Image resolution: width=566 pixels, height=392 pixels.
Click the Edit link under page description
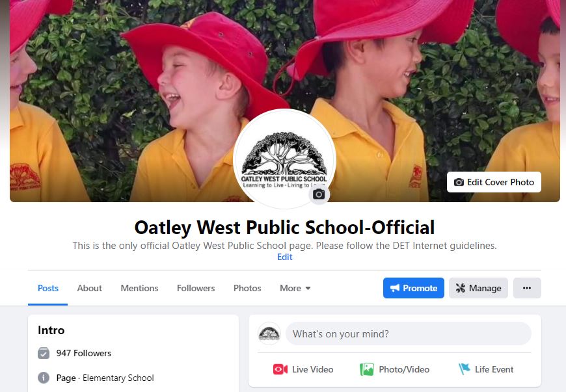284,257
